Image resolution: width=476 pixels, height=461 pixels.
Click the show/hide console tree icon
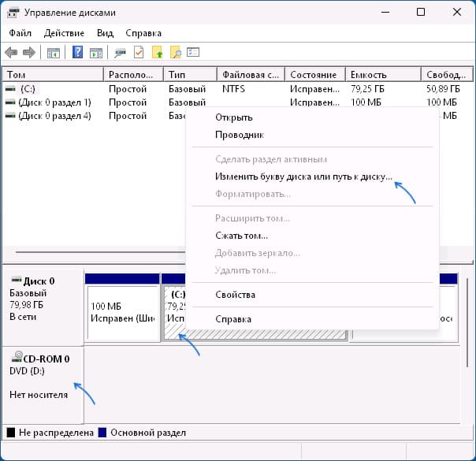point(54,53)
